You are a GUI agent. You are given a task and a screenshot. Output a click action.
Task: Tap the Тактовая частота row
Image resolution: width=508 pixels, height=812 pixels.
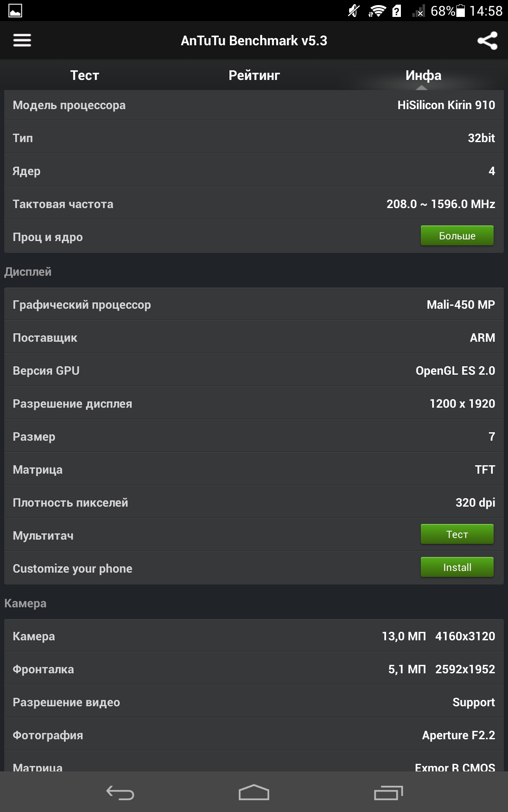pyautogui.click(x=254, y=204)
